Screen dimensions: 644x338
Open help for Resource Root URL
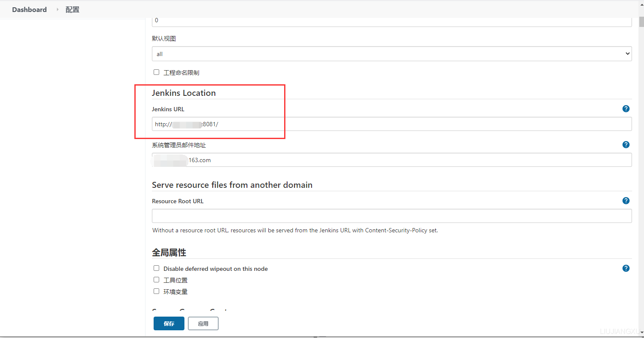[626, 201]
